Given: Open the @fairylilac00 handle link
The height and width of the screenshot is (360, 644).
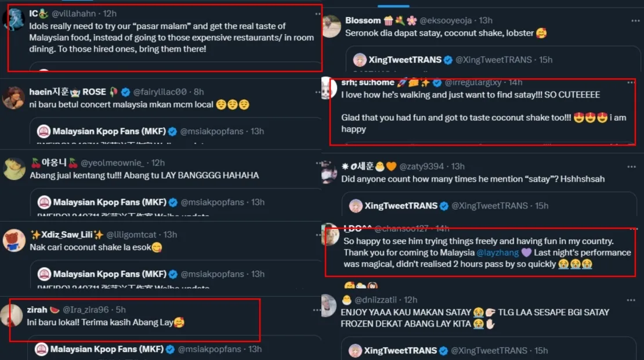Looking at the screenshot, I should (160, 92).
